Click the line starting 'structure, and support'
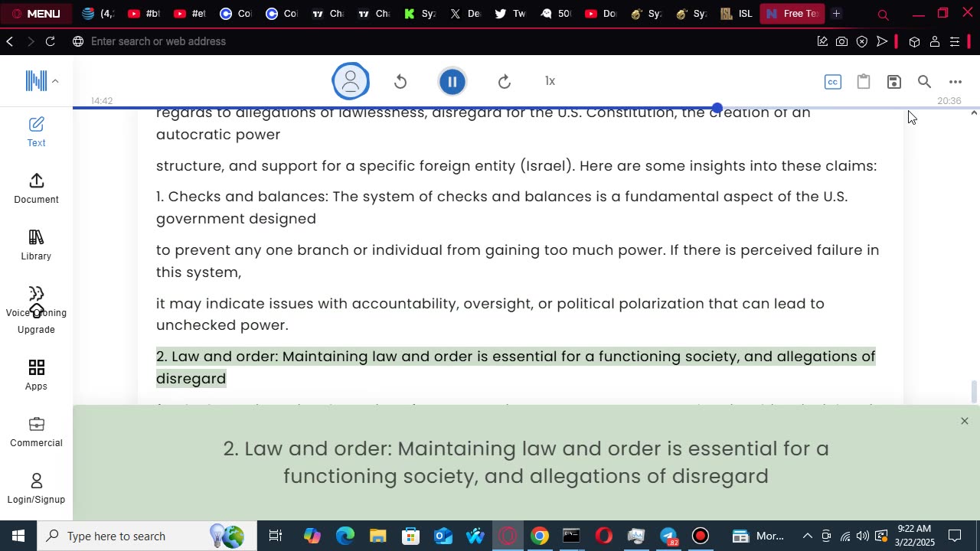The width and height of the screenshot is (980, 551). [x=516, y=165]
